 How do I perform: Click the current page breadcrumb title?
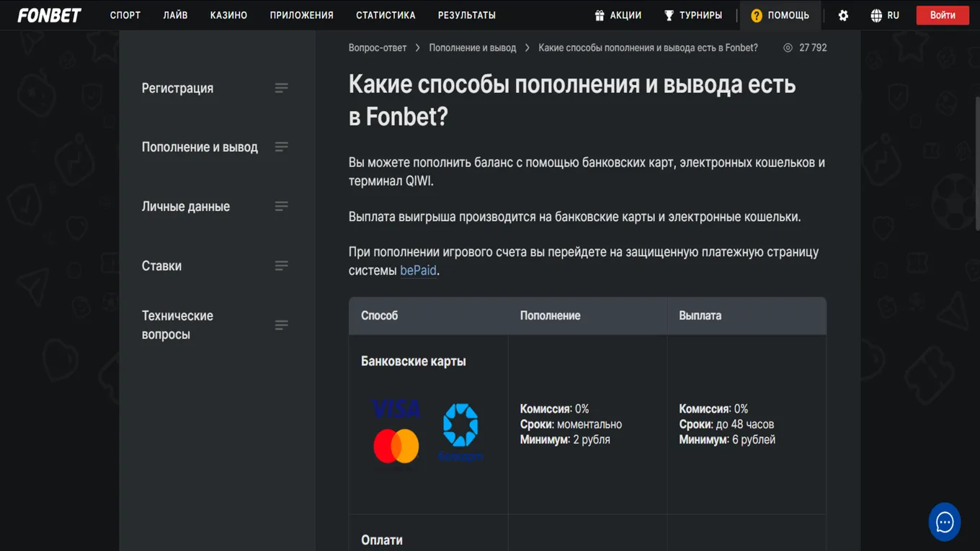(x=648, y=48)
